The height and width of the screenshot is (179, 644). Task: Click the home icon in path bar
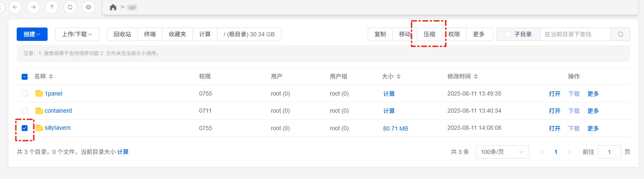(113, 8)
